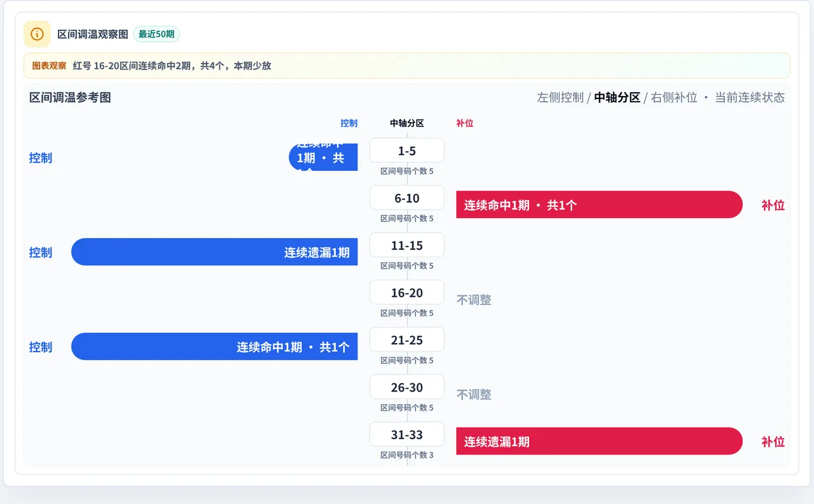Click the blue 连续遗漏1期 bar beside zone 11-15
814x504 pixels.
tap(214, 252)
